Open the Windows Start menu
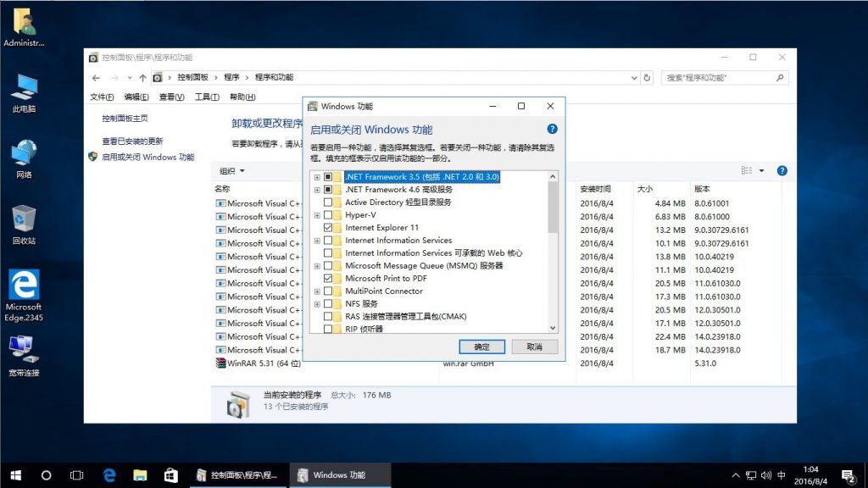The image size is (868, 488). [x=15, y=475]
